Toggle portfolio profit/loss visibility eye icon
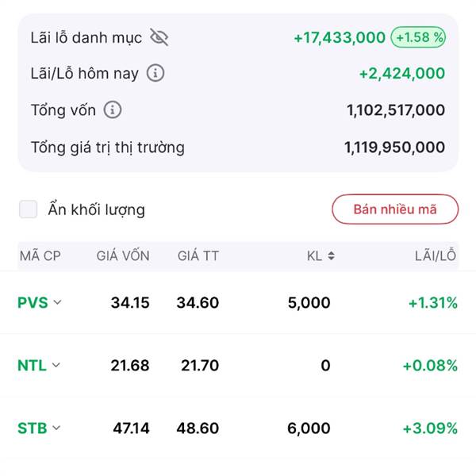Viewport: 476px width, 476px height. 159,37
